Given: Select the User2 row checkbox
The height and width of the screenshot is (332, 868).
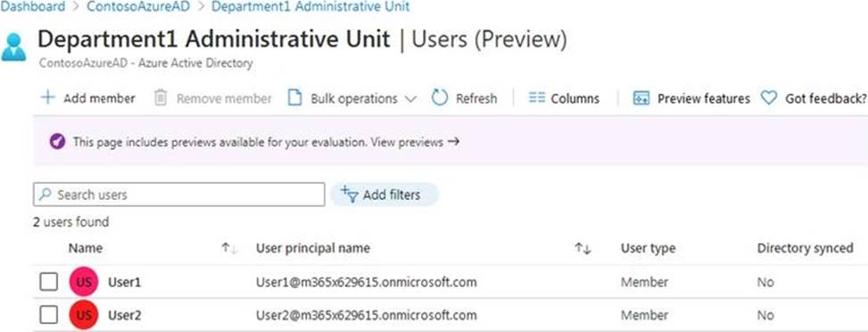Looking at the screenshot, I should click(x=49, y=315).
